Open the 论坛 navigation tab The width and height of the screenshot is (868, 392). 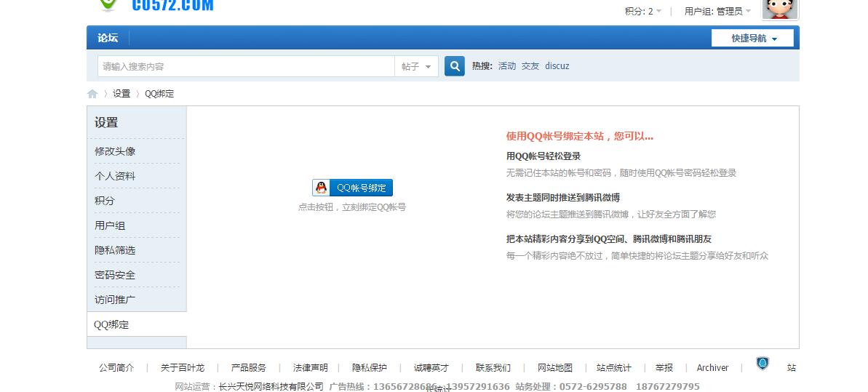point(108,38)
